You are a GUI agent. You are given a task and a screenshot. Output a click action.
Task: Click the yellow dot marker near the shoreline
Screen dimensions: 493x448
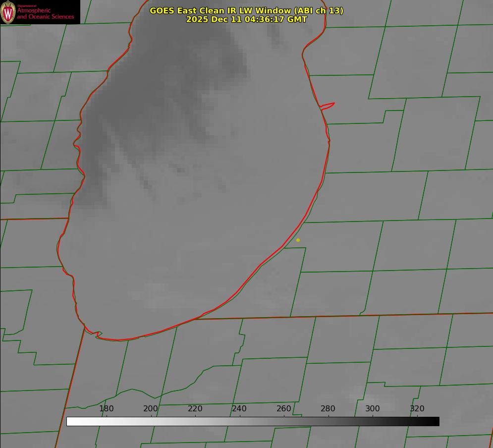[x=298, y=240]
